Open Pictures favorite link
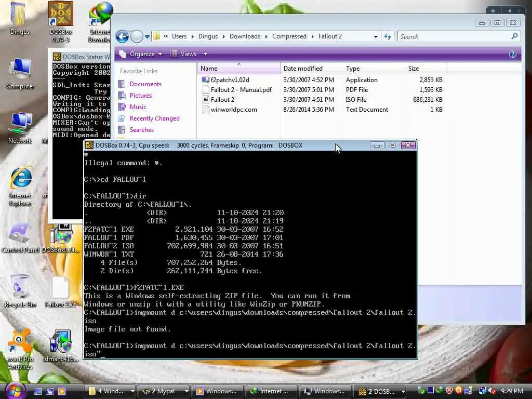 (x=140, y=96)
